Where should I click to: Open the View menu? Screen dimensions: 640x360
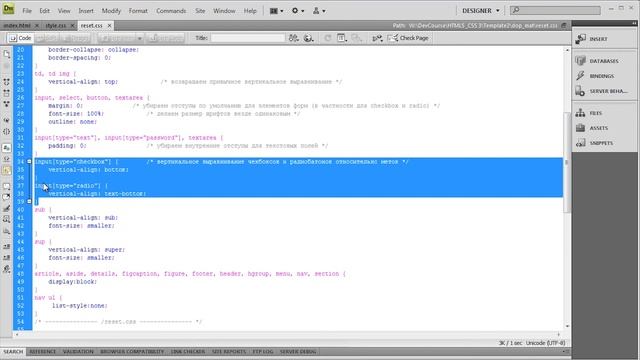tap(64, 11)
